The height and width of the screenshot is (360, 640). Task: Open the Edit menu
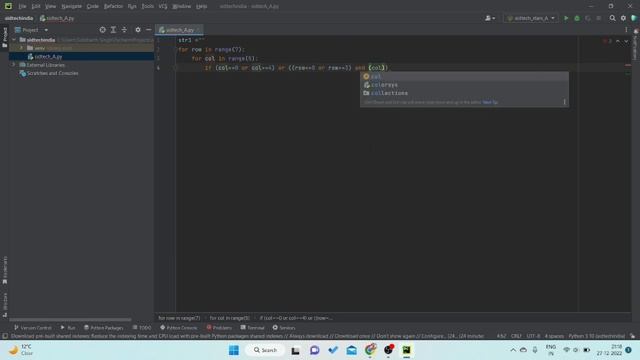pyautogui.click(x=36, y=6)
